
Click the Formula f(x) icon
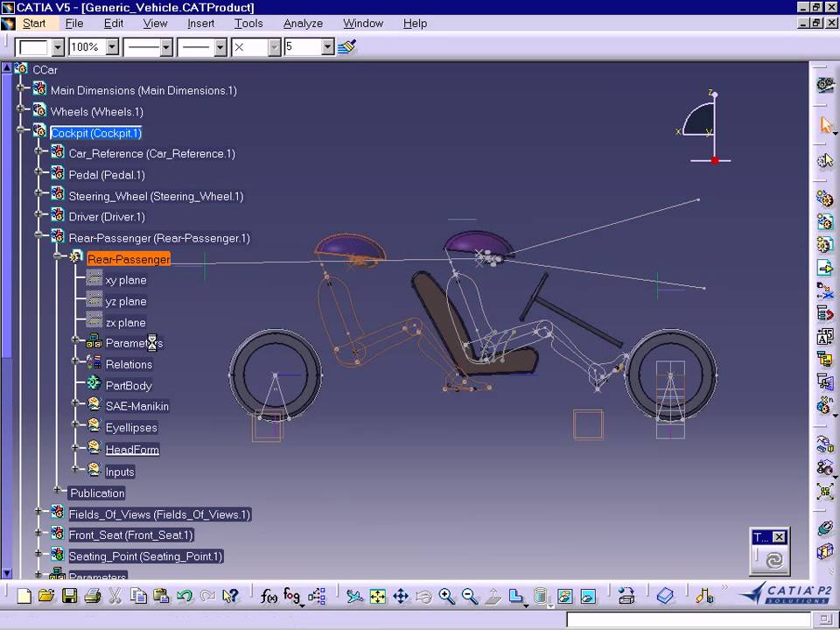tap(269, 597)
